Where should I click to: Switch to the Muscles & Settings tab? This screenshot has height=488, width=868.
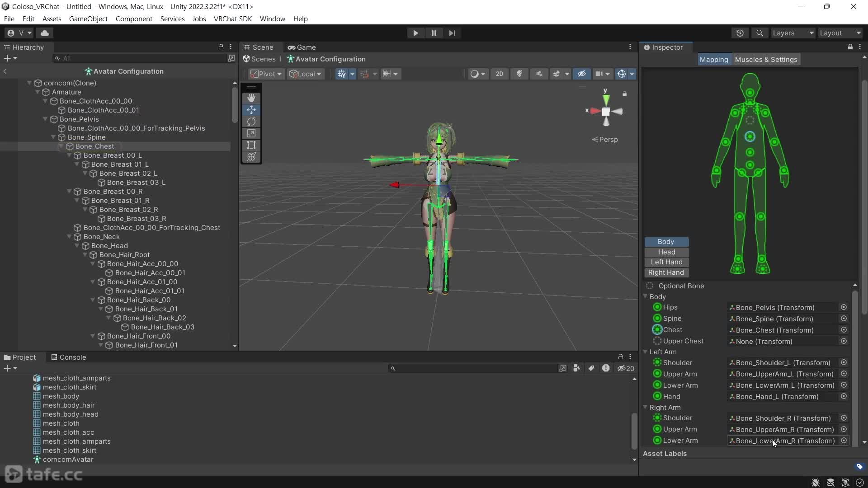(x=766, y=59)
